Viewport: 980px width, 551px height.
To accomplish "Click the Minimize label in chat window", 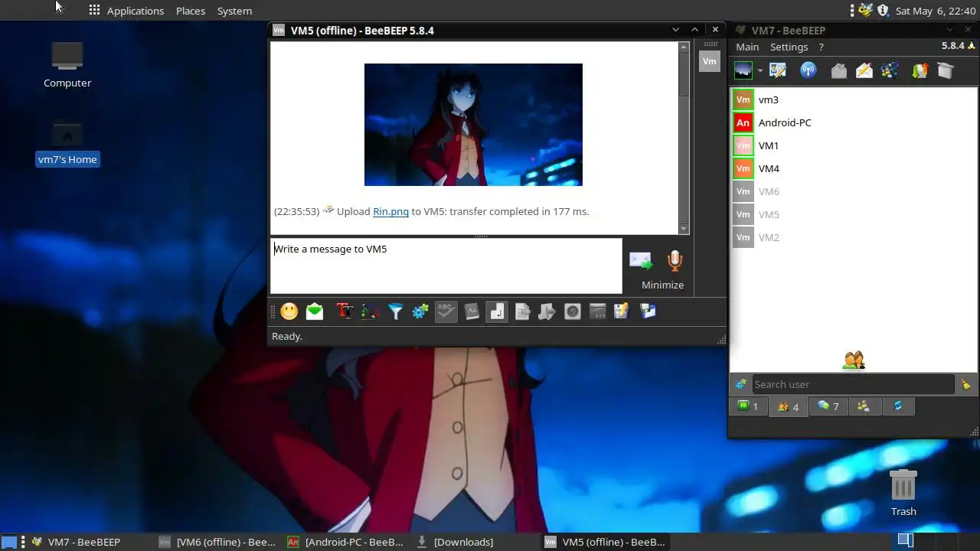I will (662, 285).
